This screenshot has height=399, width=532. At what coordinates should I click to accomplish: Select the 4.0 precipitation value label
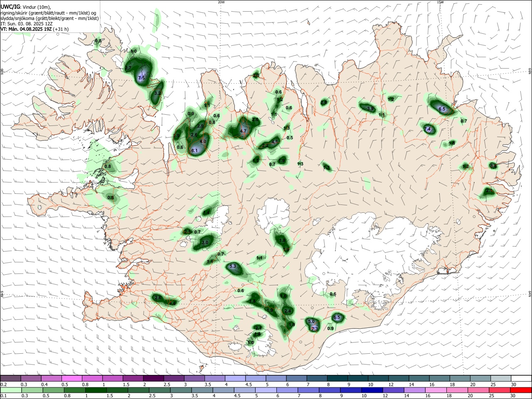pos(203,142)
